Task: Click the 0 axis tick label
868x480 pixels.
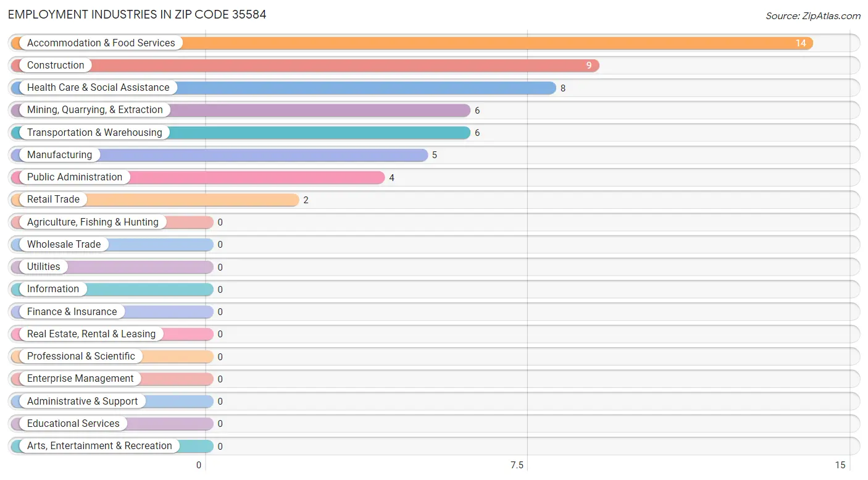Action: tap(199, 465)
